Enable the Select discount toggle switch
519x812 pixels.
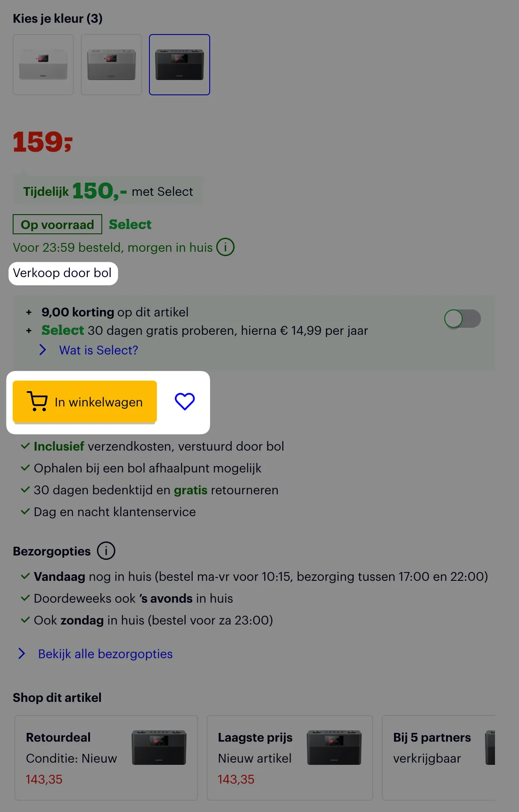462,319
